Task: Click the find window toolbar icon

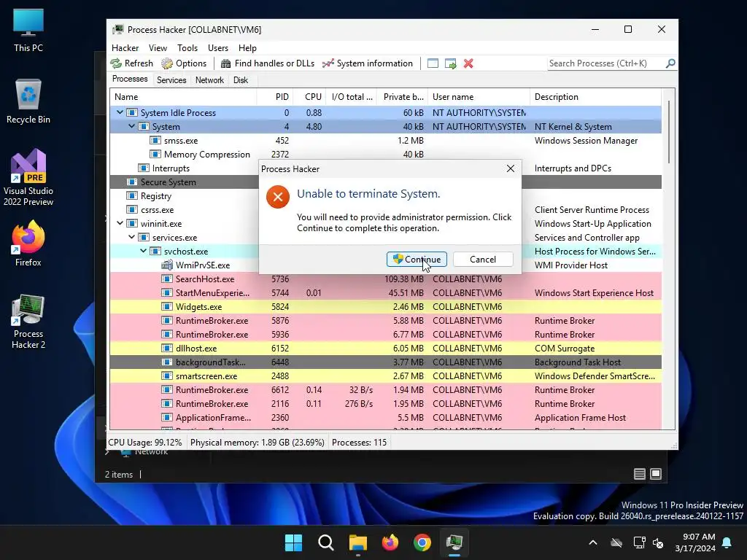Action: (x=433, y=63)
